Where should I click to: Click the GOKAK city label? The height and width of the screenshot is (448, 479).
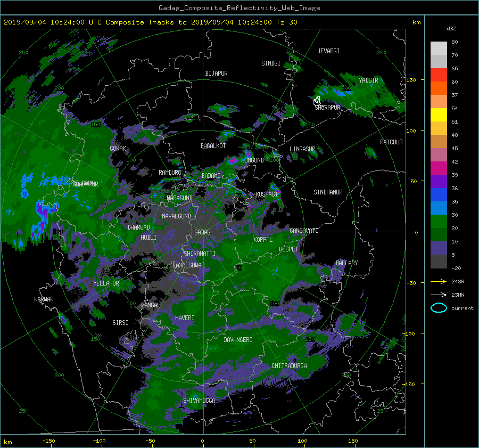[x=118, y=149]
